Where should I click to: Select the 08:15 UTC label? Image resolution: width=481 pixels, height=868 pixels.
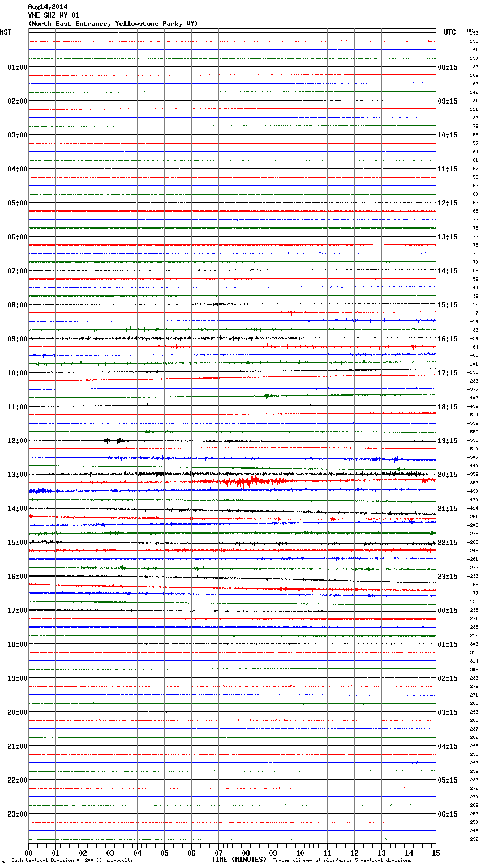pos(448,67)
